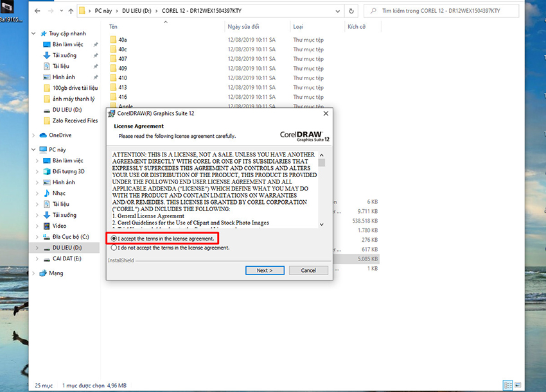Select the 410 folder icon
The height and width of the screenshot is (392, 546).
pyautogui.click(x=114, y=78)
